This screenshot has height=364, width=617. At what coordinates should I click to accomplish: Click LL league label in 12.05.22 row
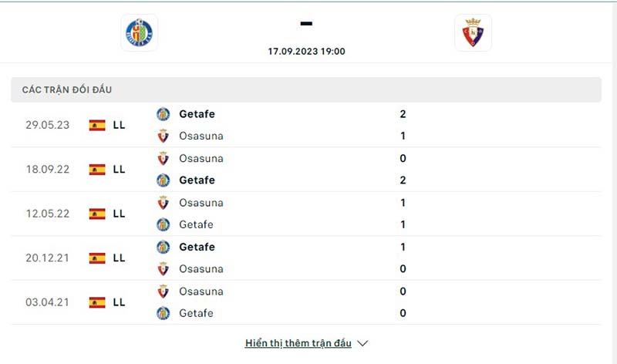[119, 214]
